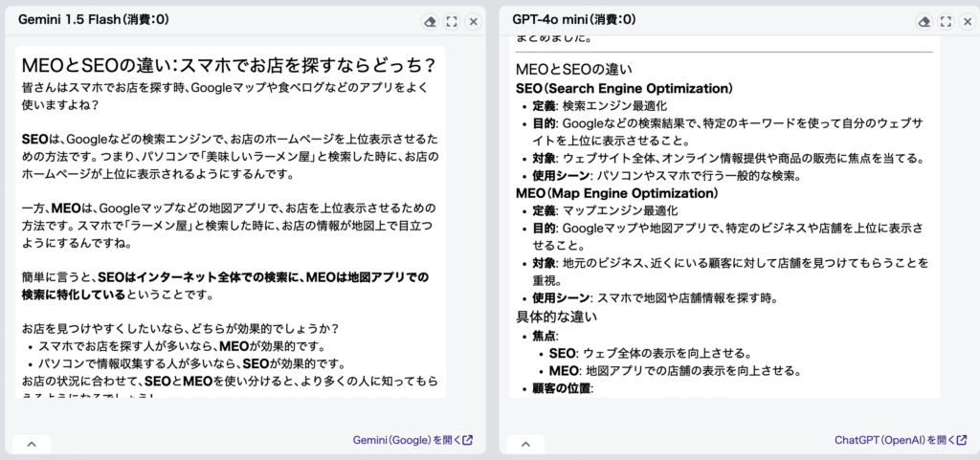The height and width of the screenshot is (460, 980).
Task: Close the Gemini 1.5 Flash panel
Action: click(473, 22)
